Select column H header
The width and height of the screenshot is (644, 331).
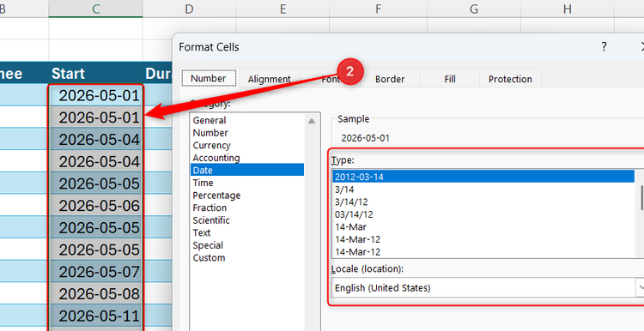568,9
